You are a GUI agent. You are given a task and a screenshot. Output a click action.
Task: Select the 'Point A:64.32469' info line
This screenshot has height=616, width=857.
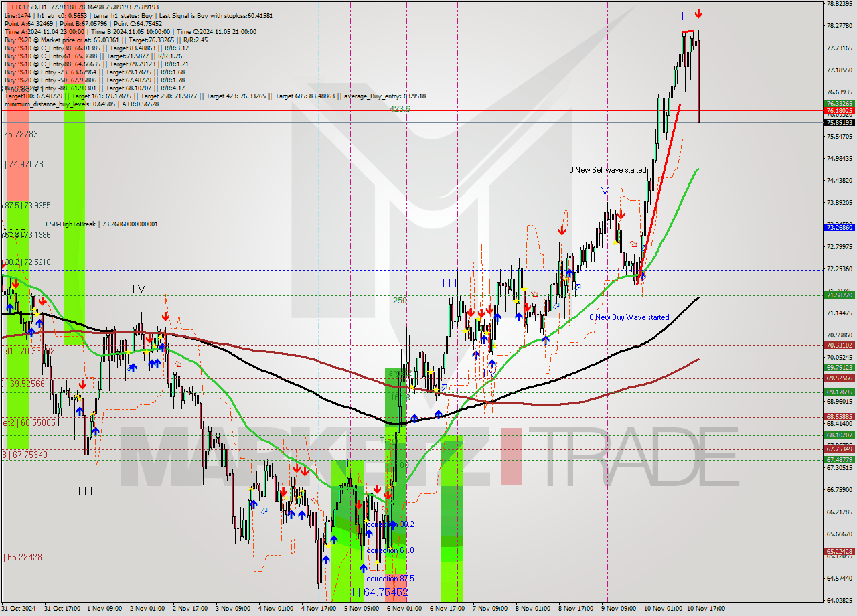point(83,23)
